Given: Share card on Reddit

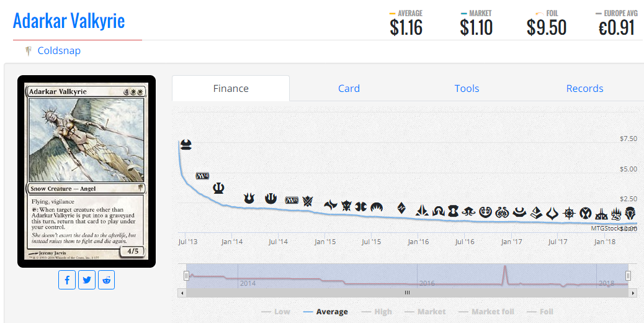Looking at the screenshot, I should click(x=106, y=280).
